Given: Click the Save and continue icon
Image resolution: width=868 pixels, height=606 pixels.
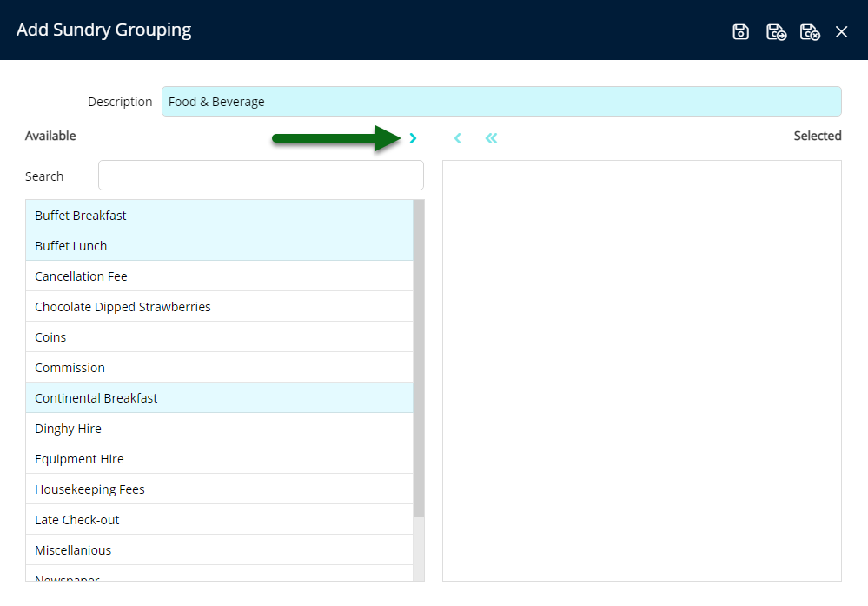Looking at the screenshot, I should click(776, 32).
